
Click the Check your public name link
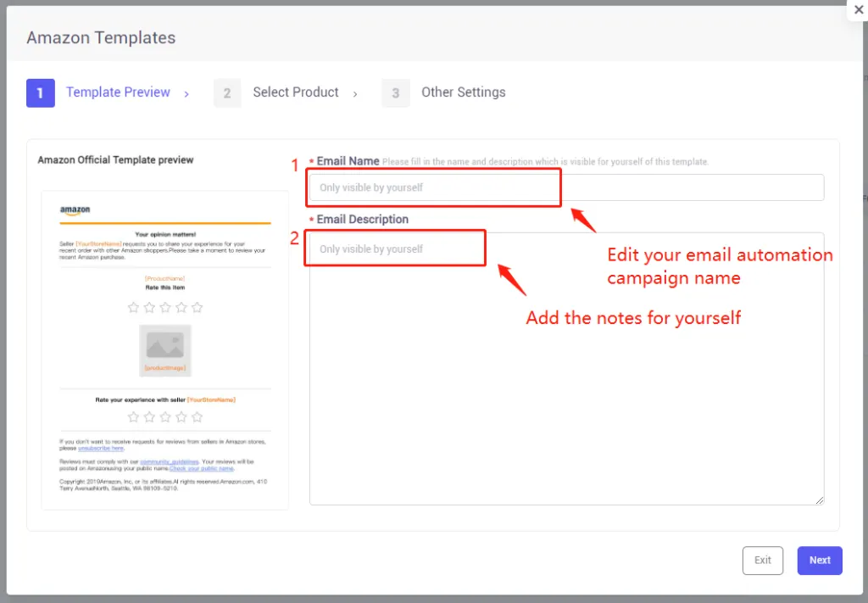pos(203,469)
